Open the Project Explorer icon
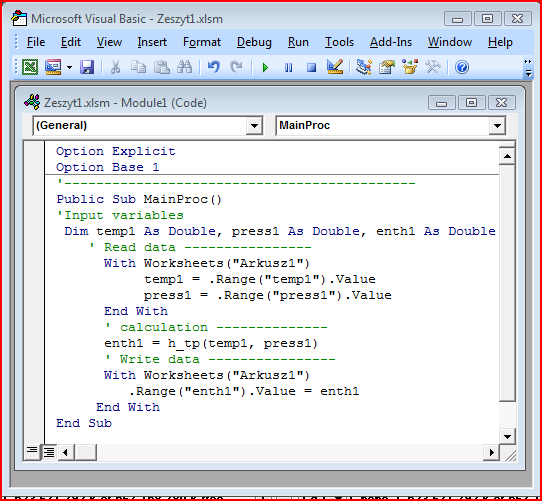 pyautogui.click(x=364, y=67)
